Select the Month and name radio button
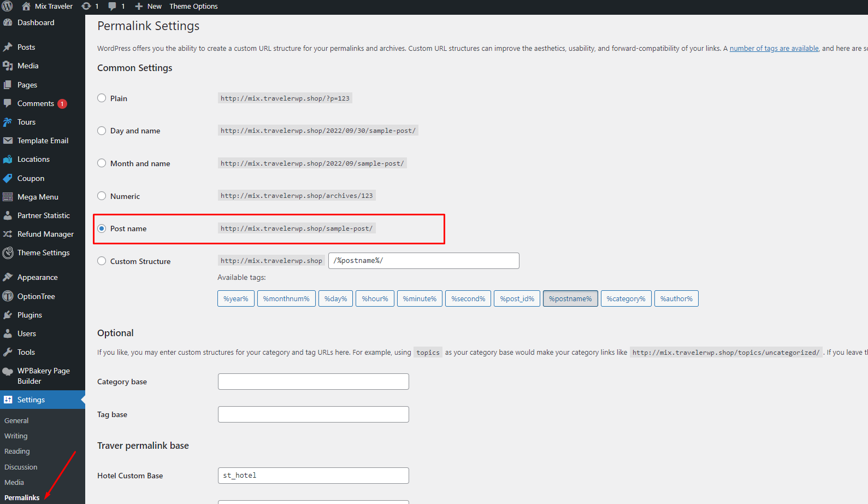This screenshot has height=504, width=868. [x=102, y=163]
